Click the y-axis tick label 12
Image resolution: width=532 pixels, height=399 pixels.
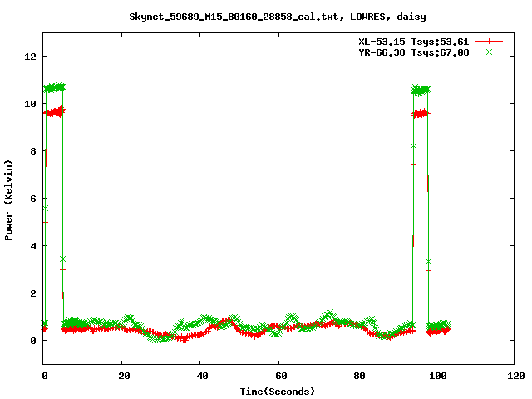coord(30,57)
